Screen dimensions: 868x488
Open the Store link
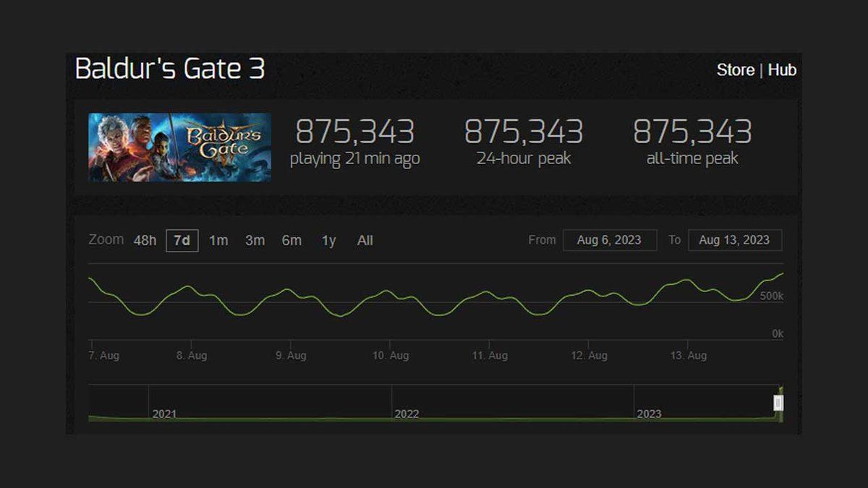point(735,70)
